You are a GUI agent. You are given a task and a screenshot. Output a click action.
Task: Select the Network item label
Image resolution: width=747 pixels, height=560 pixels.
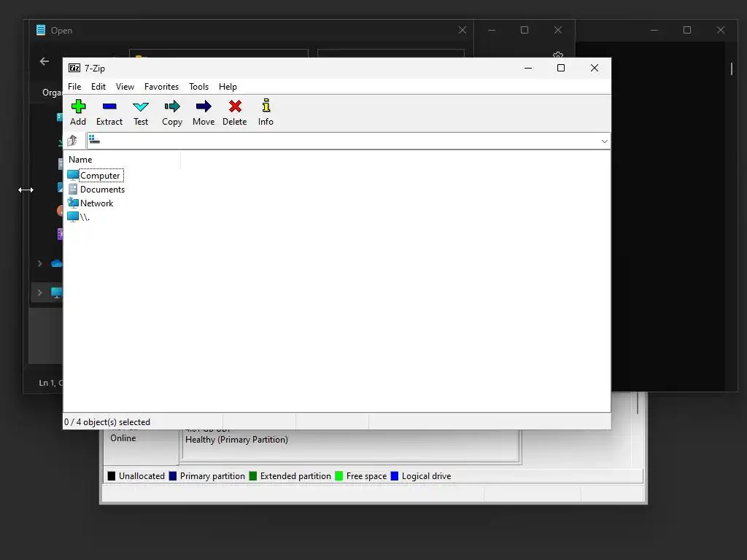[97, 203]
